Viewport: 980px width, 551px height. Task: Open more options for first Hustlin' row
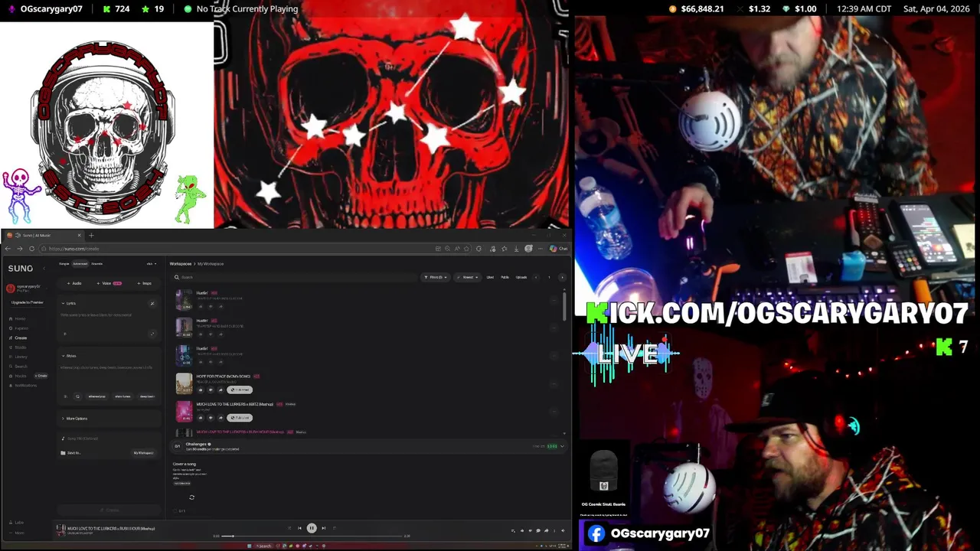554,299
